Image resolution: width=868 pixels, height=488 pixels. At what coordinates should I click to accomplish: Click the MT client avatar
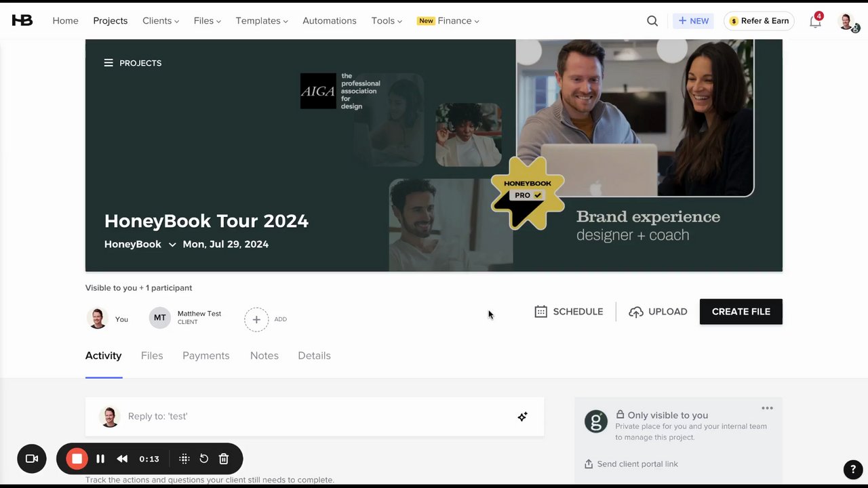(160, 317)
